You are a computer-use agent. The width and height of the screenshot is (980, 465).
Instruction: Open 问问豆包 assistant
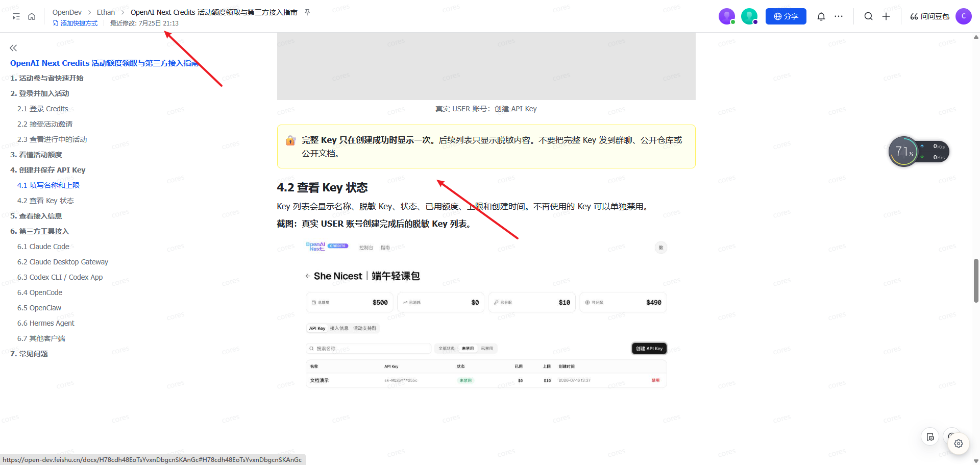coord(929,16)
